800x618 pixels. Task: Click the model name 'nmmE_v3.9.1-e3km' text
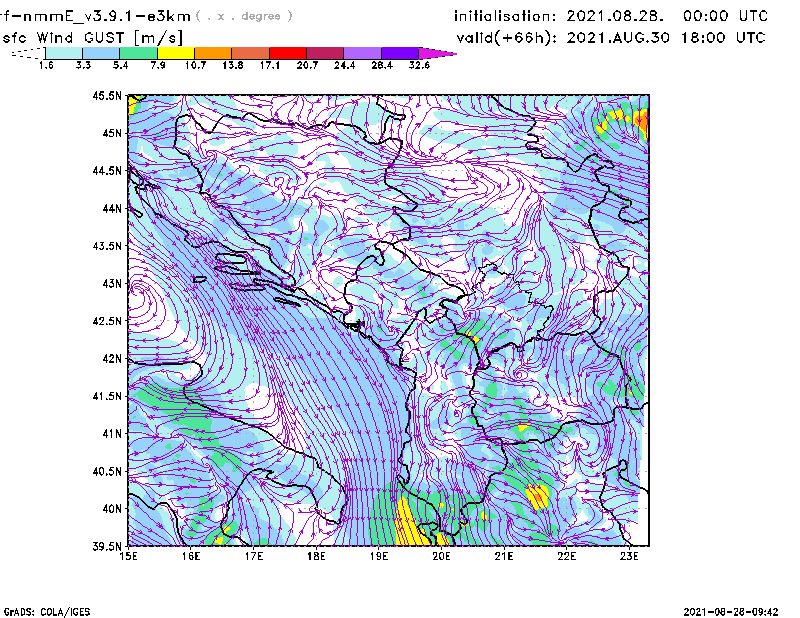(107, 16)
